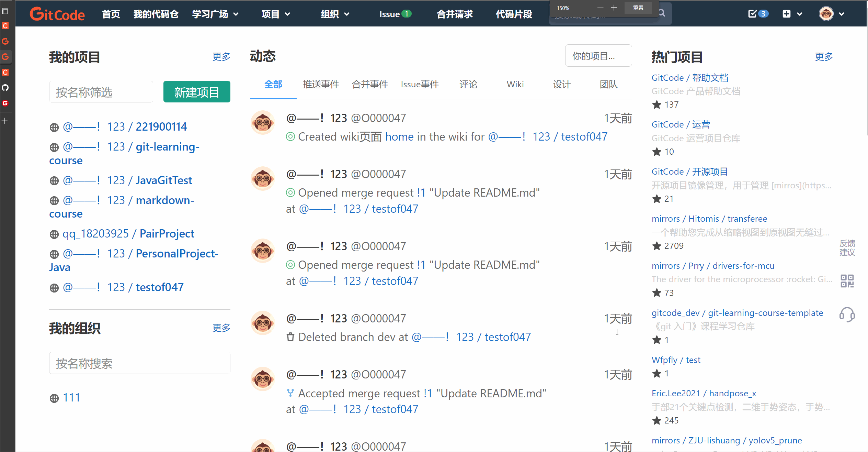Click avatar of the Deleted branch activity
The height and width of the screenshot is (452, 868).
pyautogui.click(x=263, y=323)
